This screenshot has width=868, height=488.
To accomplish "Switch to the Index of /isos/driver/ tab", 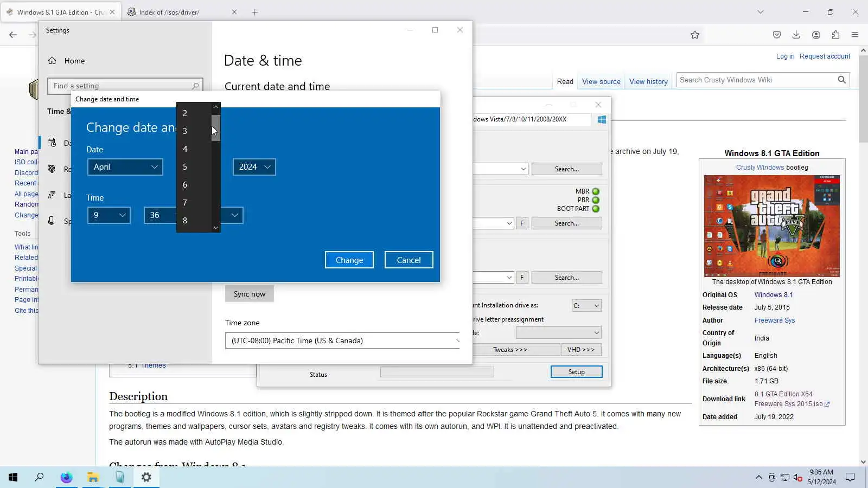I will point(182,12).
